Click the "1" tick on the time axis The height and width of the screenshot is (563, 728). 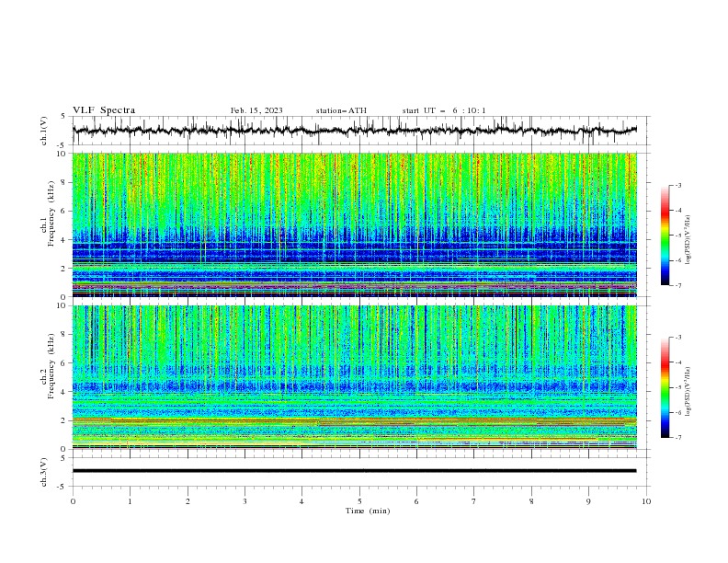[130, 501]
